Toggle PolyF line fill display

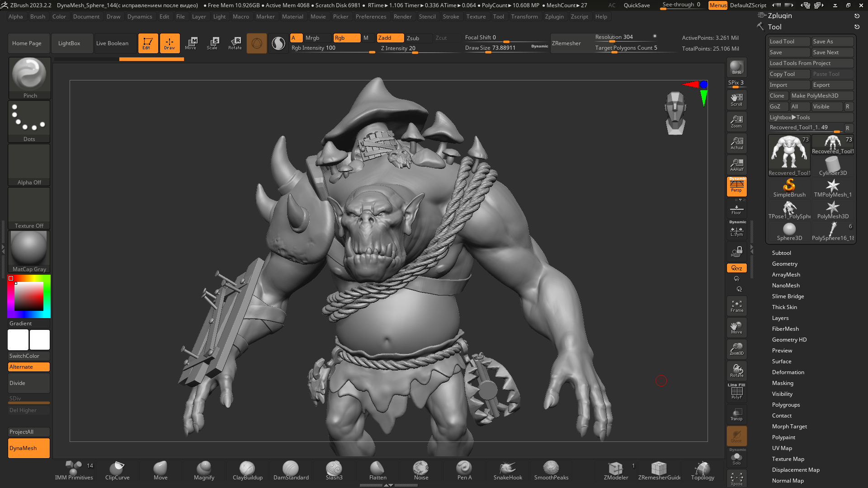(736, 392)
